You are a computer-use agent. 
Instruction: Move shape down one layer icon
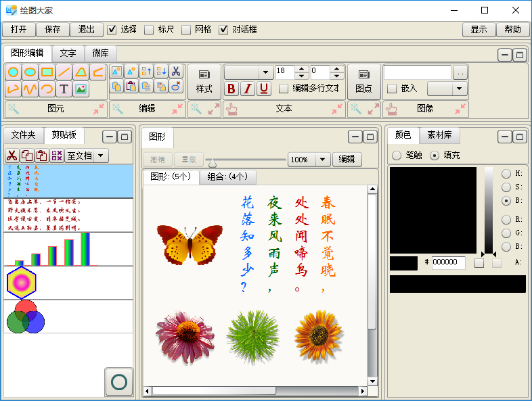coord(161,71)
